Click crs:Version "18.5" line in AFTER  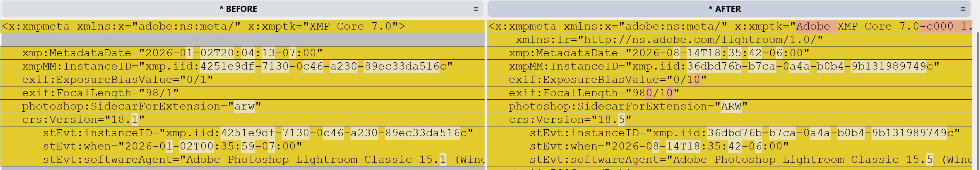pyautogui.click(x=729, y=120)
